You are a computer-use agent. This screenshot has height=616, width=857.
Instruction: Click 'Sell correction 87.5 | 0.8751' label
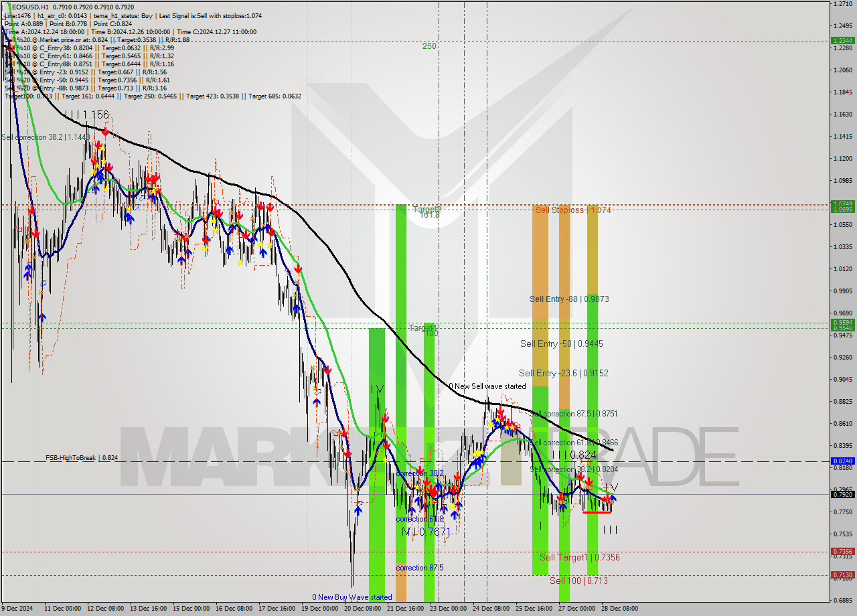point(574,414)
